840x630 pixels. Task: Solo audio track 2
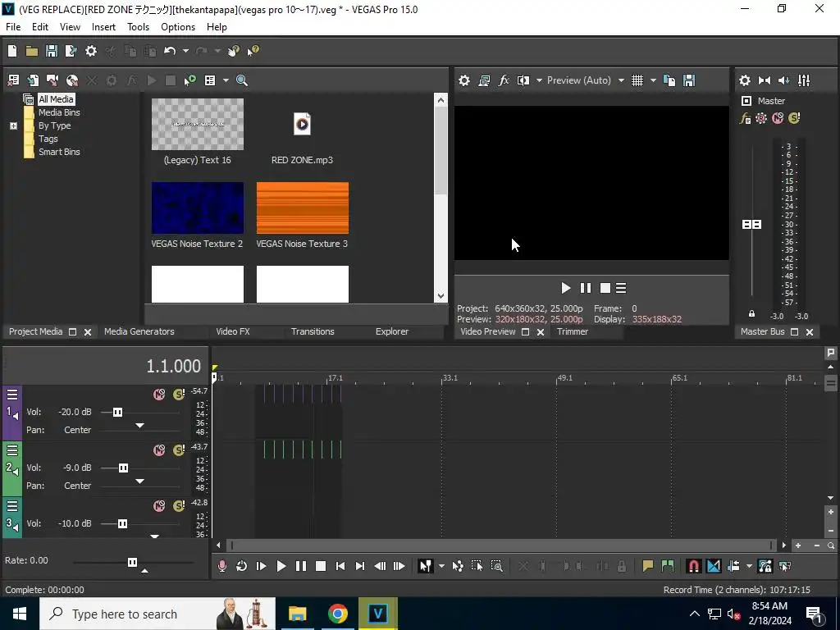(x=179, y=450)
